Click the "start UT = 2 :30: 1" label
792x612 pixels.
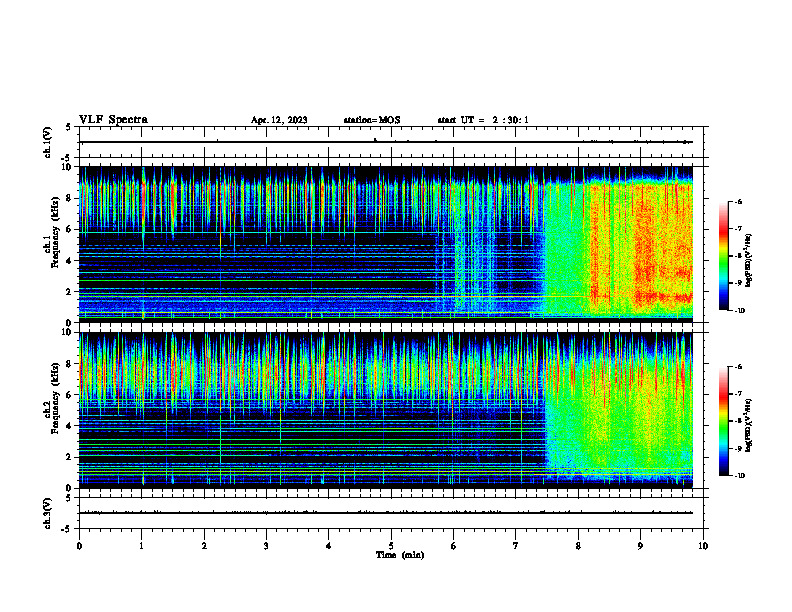[x=483, y=120]
